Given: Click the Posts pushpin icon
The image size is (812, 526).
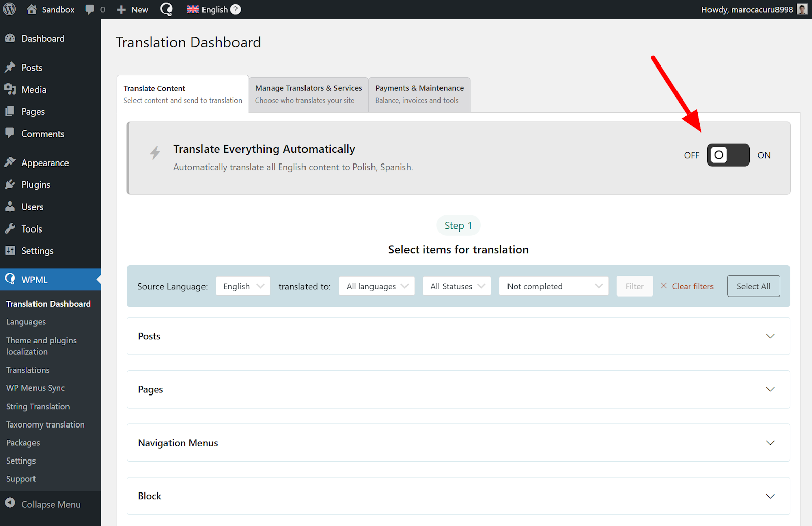Looking at the screenshot, I should pos(10,67).
